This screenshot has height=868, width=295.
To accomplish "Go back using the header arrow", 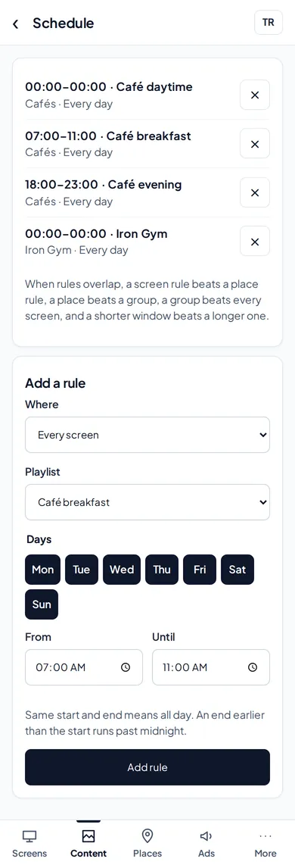I will click(x=15, y=23).
